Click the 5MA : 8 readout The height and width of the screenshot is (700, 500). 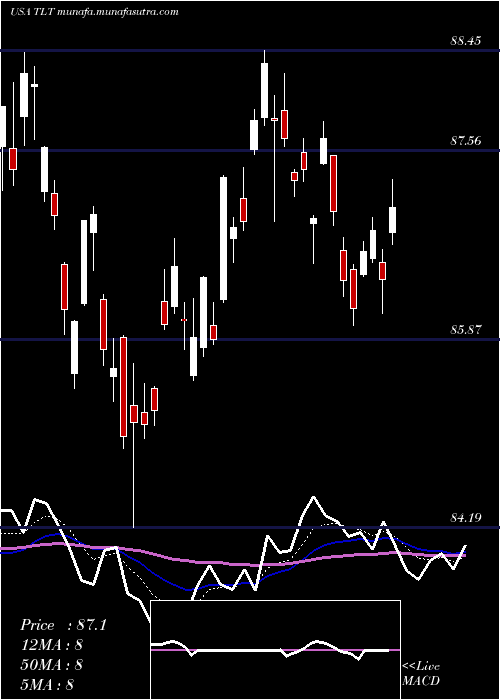[47, 684]
